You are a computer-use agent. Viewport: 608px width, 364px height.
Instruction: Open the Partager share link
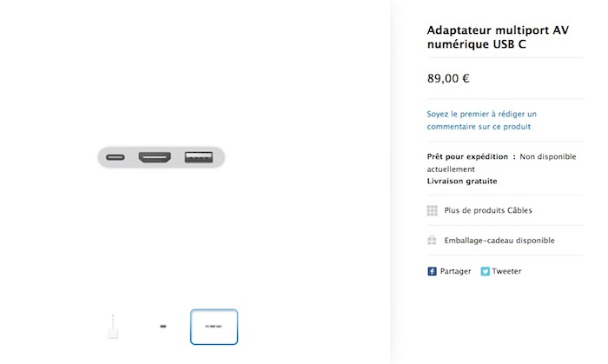(x=455, y=271)
